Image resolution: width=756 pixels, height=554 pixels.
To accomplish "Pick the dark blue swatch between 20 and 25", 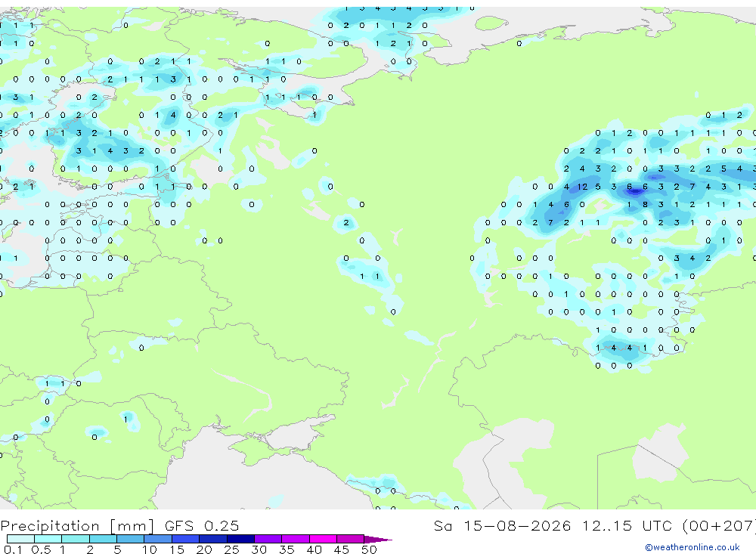I will pyautogui.click(x=212, y=539).
